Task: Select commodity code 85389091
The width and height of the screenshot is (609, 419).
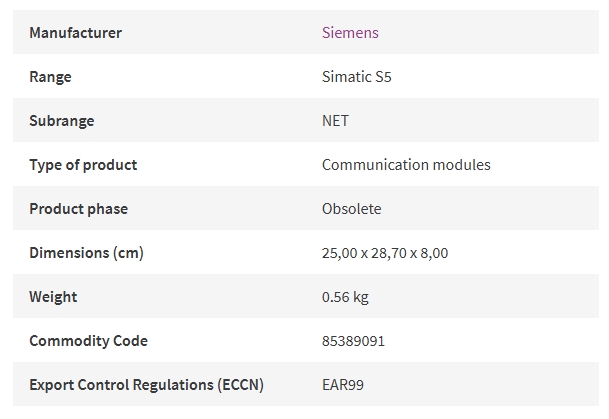Action: [353, 341]
